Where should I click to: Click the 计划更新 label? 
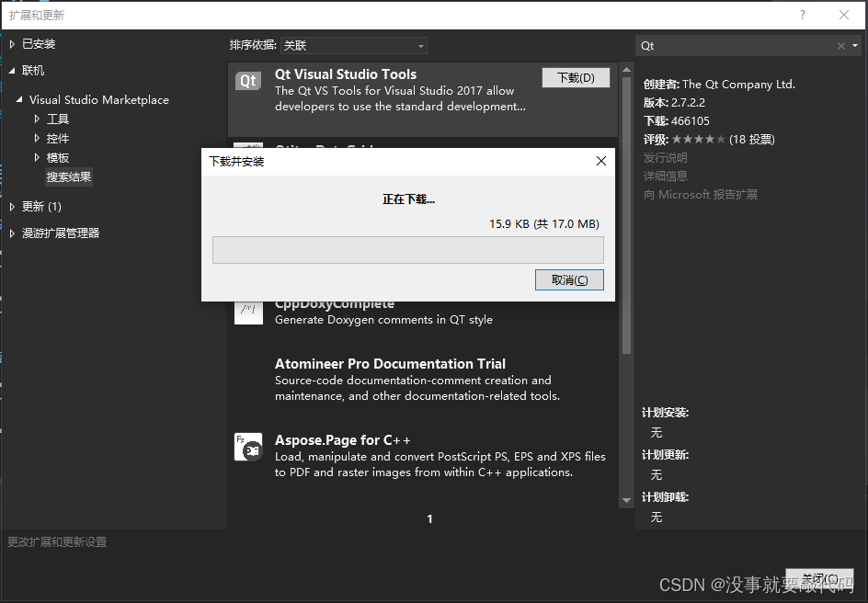click(x=665, y=455)
